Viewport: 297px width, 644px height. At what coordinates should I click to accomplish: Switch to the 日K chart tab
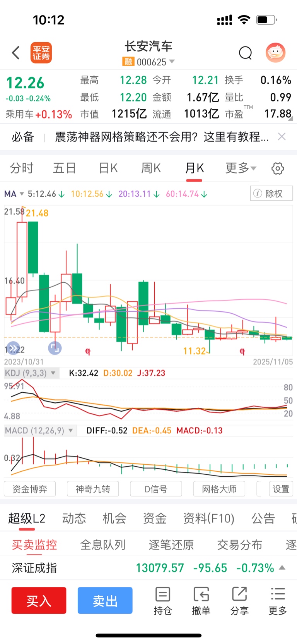(x=108, y=168)
